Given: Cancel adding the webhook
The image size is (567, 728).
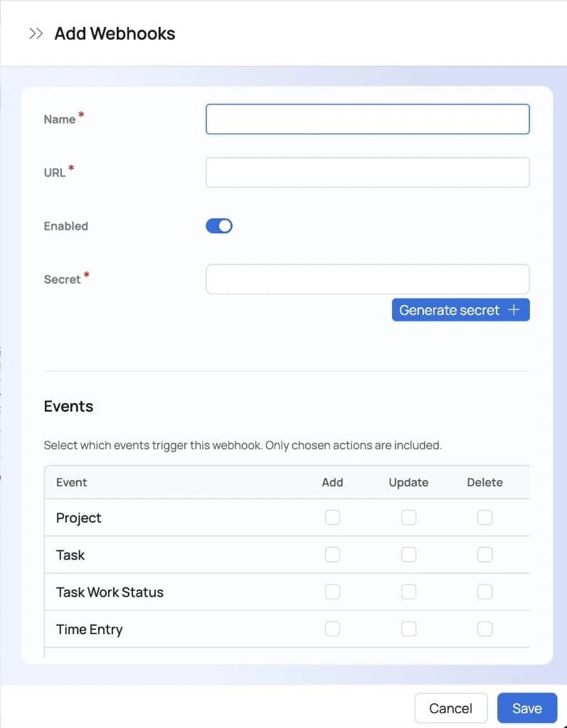Looking at the screenshot, I should [x=451, y=708].
